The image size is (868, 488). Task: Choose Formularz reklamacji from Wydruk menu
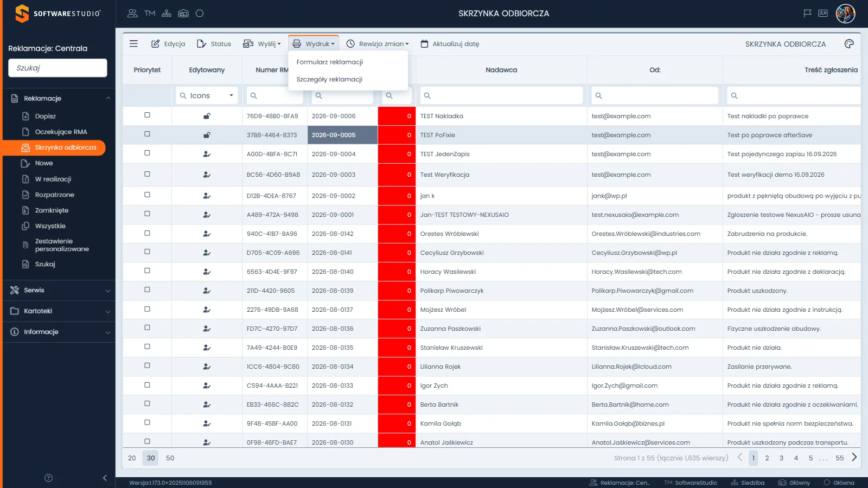pyautogui.click(x=330, y=62)
